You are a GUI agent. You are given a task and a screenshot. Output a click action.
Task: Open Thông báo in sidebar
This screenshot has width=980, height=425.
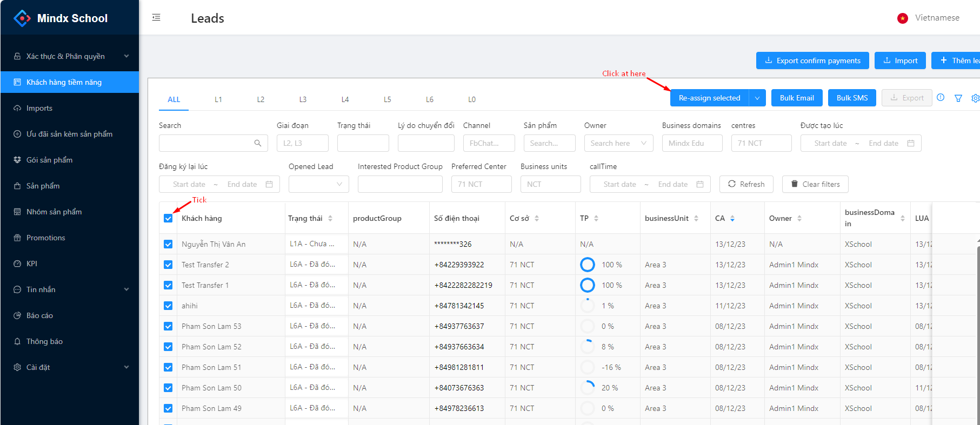(x=70, y=341)
